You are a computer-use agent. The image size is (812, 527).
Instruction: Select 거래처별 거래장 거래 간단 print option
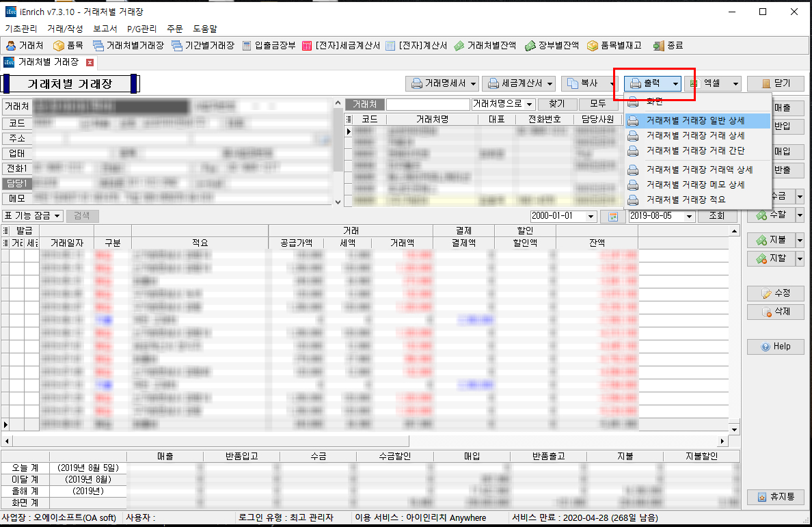695,150
